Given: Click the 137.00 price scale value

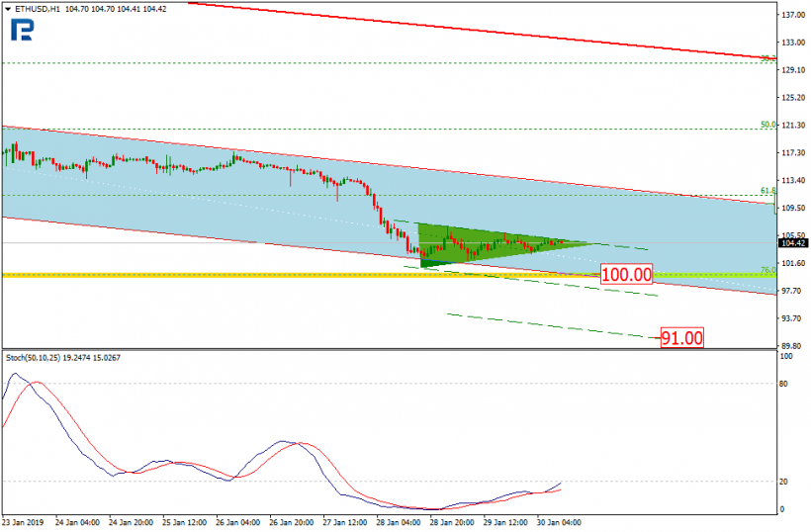Looking at the screenshot, I should coord(793,15).
